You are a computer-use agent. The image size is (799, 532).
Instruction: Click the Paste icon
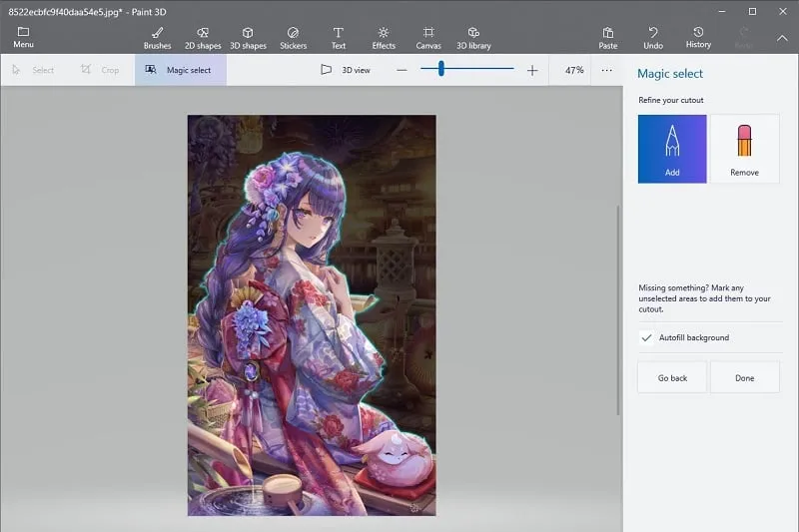(607, 37)
